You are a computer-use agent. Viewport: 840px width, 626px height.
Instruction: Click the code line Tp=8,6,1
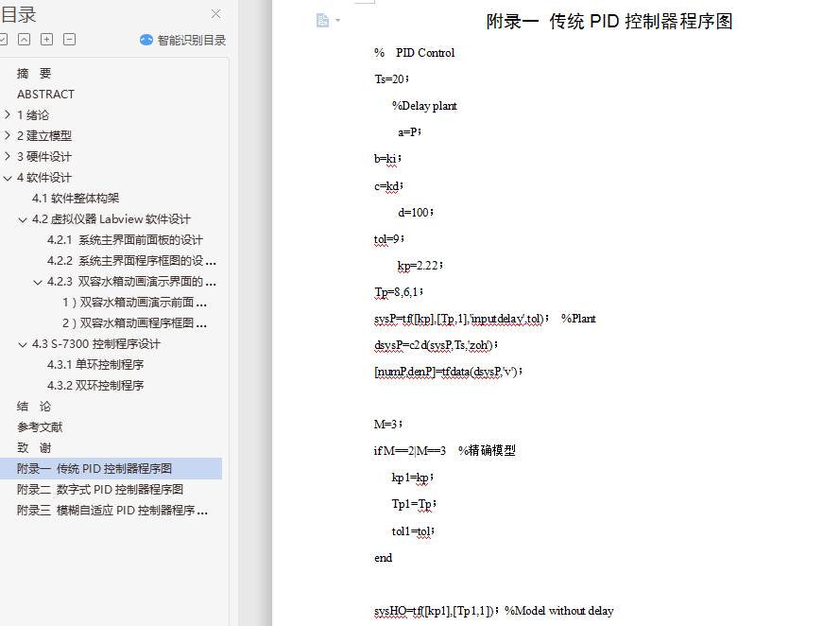(399, 292)
